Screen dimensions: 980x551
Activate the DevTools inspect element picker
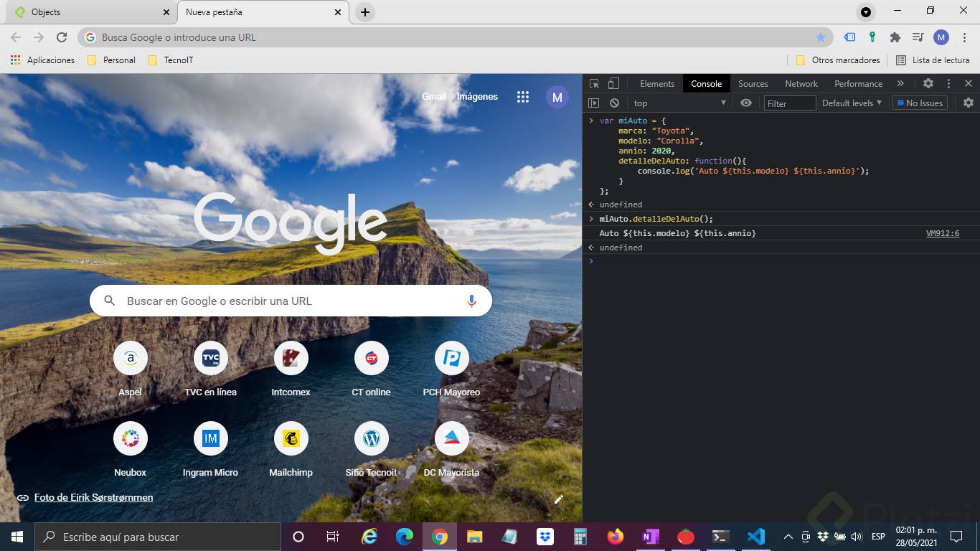[x=594, y=84]
